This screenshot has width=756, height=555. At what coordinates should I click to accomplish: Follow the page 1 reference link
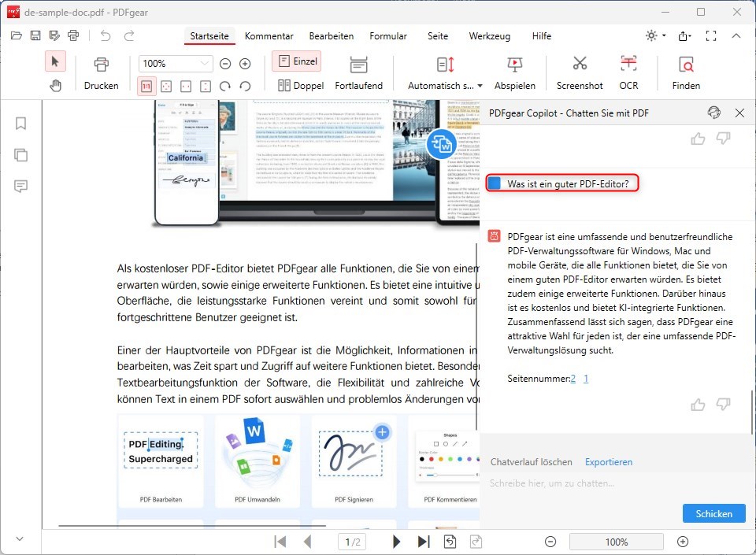coord(586,379)
